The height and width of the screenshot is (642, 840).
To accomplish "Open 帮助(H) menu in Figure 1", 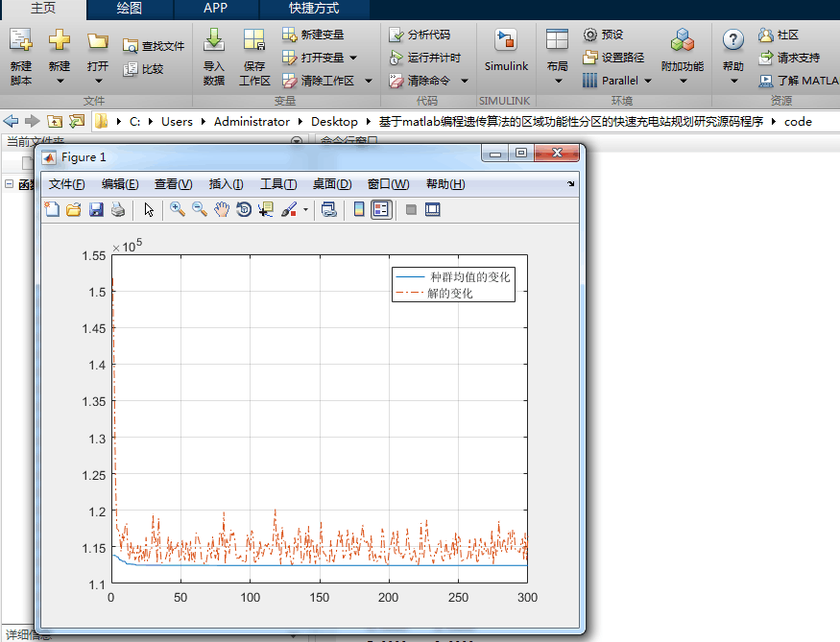I will (445, 184).
